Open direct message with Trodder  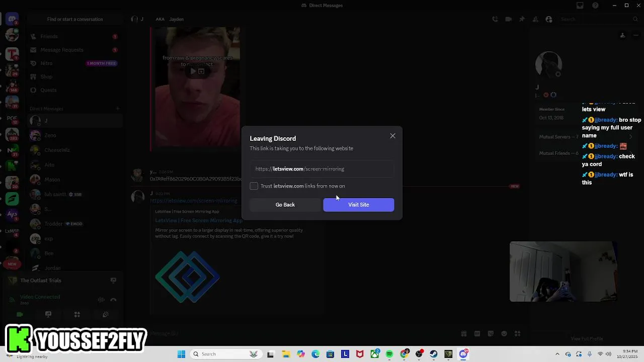(74, 224)
